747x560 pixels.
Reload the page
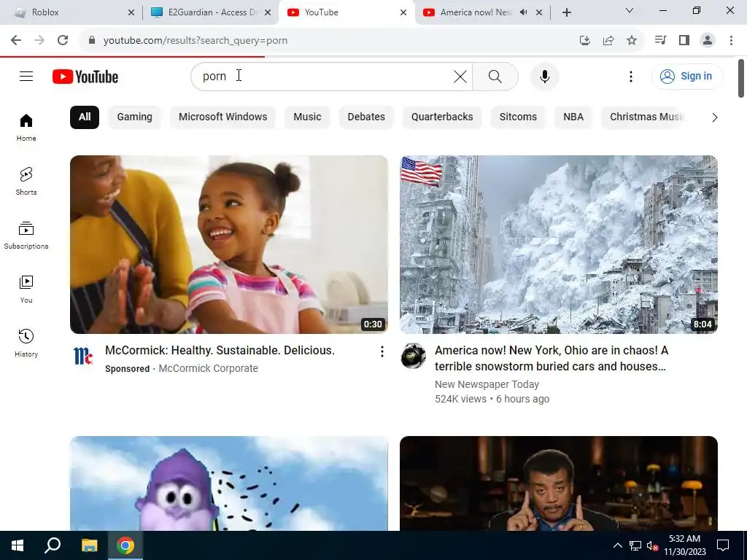click(63, 41)
